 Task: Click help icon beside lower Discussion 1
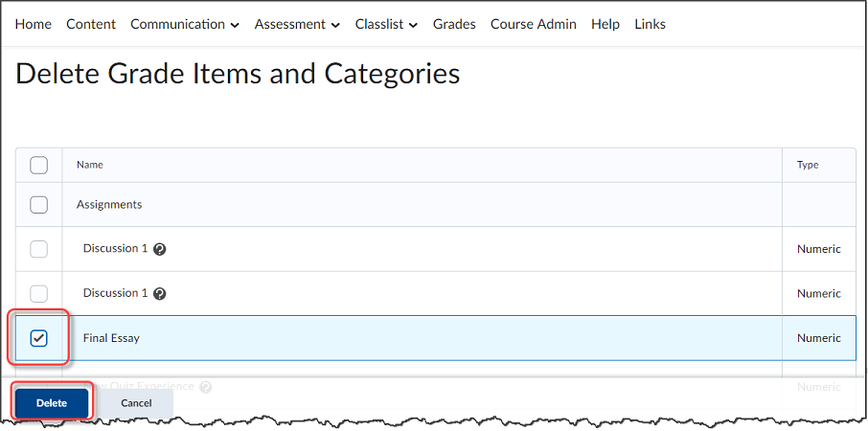[160, 294]
